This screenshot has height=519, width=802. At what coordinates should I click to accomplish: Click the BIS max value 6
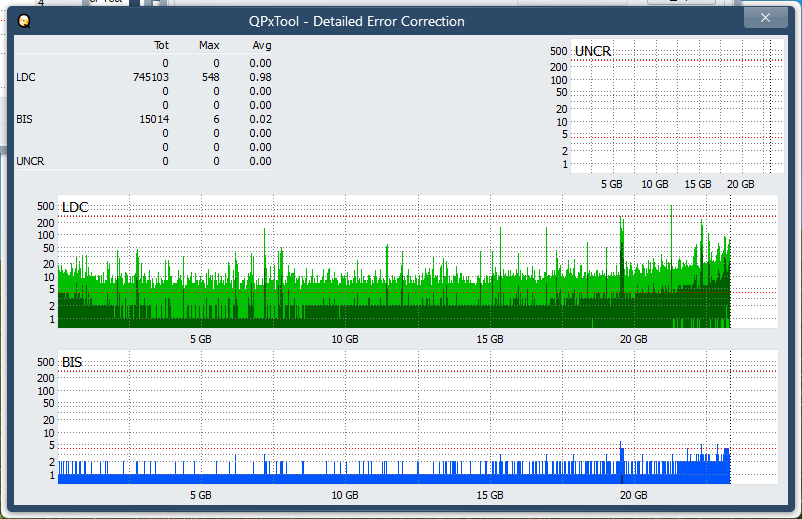click(x=216, y=119)
